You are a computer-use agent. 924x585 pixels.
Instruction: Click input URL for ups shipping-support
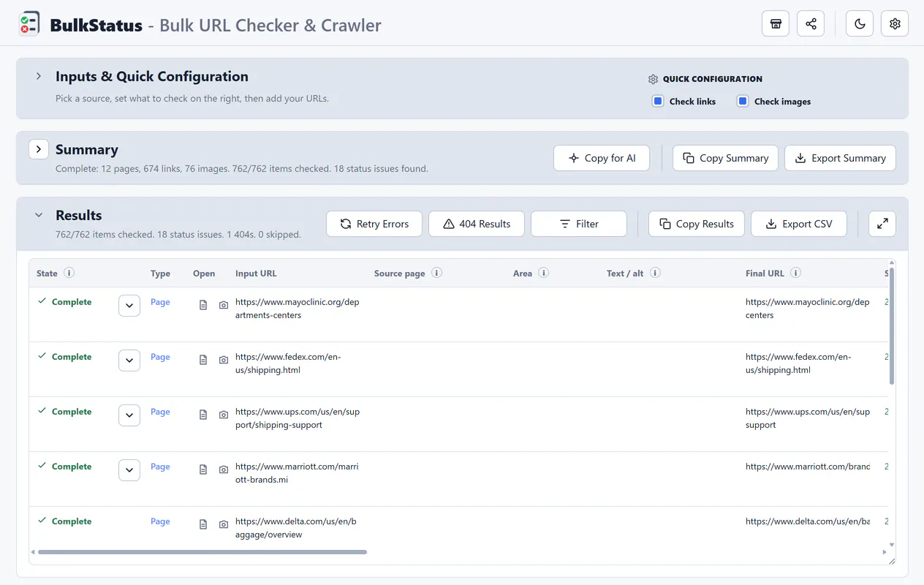[298, 418]
